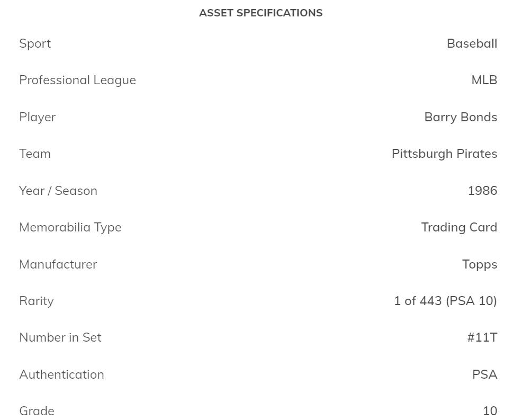Click the Manufacturer label
This screenshot has height=420, width=522.
pyautogui.click(x=58, y=264)
